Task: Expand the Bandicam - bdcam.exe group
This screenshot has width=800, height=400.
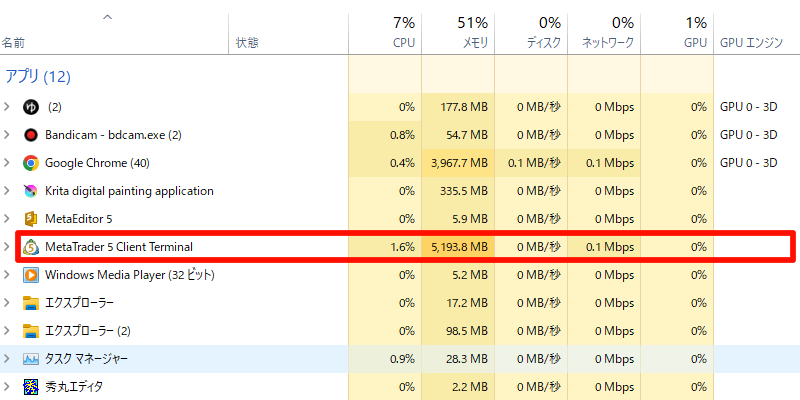Action: tap(7, 135)
